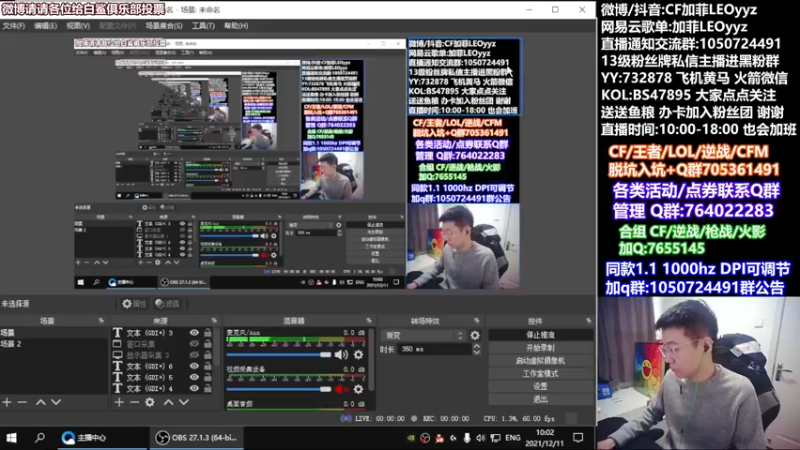Open the 工具(T) menu
Screen dimensions: 800x450
pyautogui.click(x=203, y=26)
